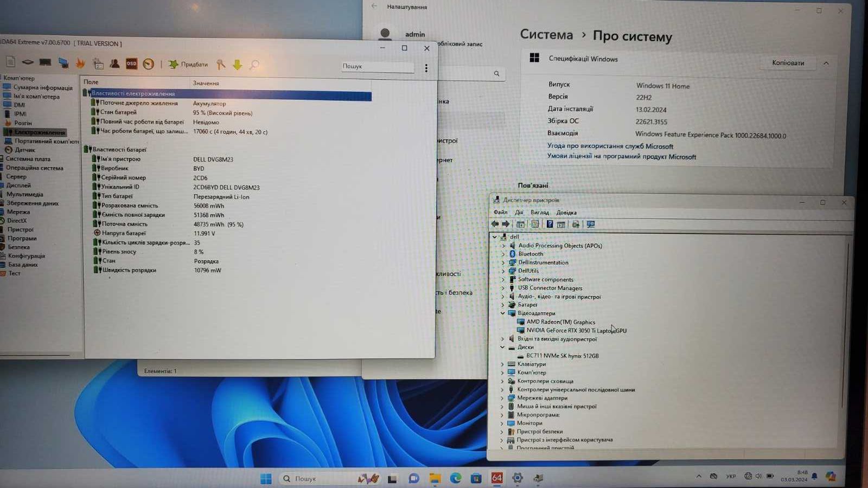Click the Windows Start button on taskbar
Viewport: 868px width, 488px height.
click(266, 478)
